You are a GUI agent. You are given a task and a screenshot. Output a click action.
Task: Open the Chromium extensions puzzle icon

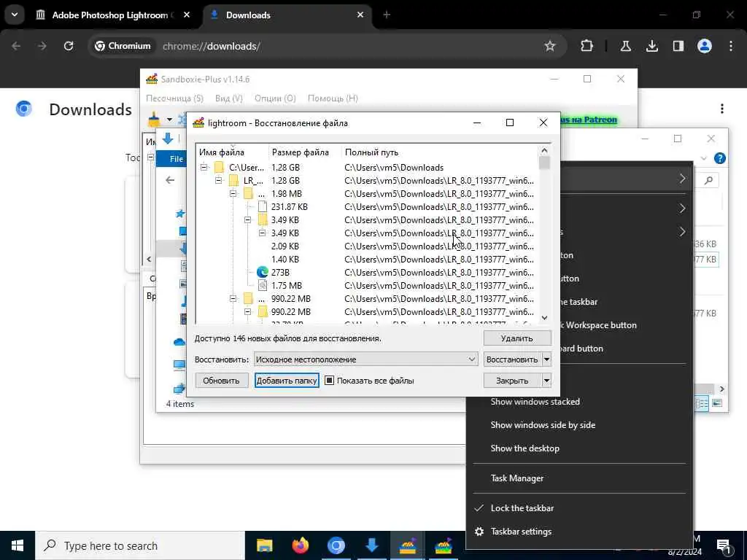(587, 46)
